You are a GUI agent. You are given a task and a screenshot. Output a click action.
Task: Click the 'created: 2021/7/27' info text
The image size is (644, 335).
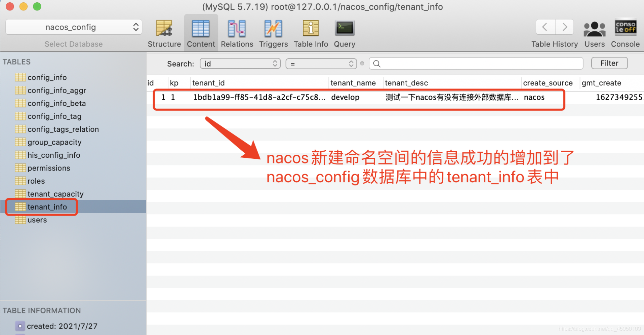pos(62,326)
